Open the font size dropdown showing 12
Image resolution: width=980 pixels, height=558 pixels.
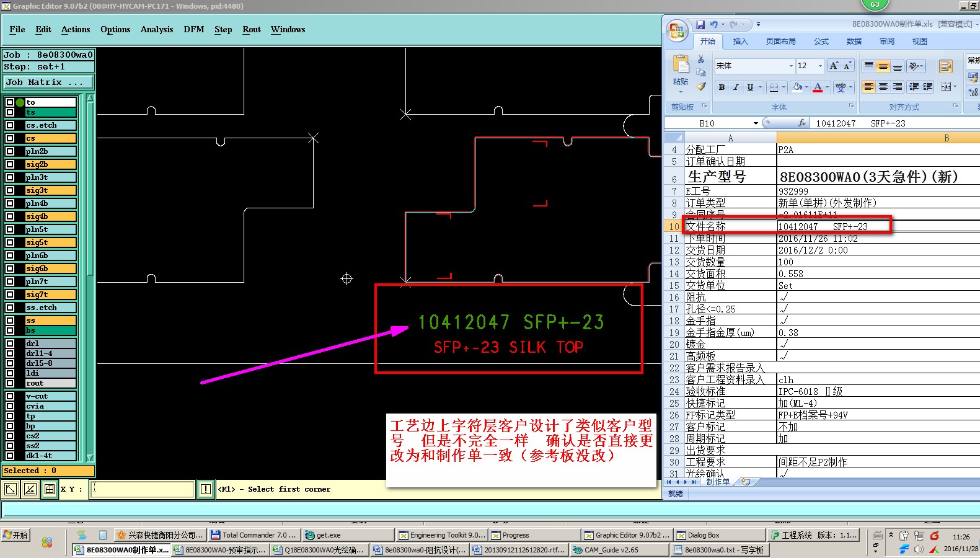820,66
